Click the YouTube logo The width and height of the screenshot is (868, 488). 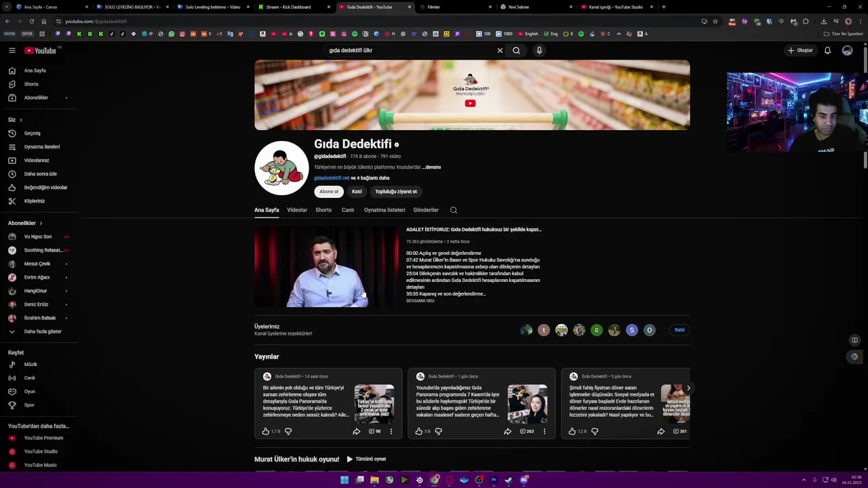[42, 50]
